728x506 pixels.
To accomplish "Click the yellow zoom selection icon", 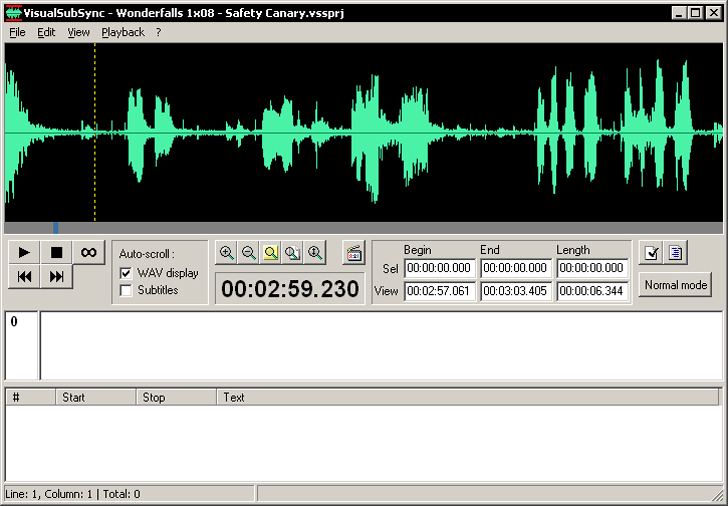I will (x=271, y=253).
